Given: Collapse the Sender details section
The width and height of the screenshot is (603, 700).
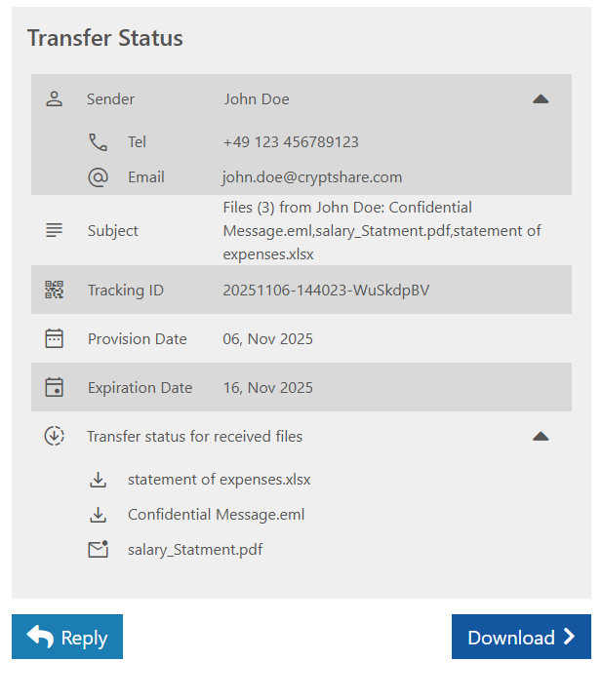Looking at the screenshot, I should click(x=541, y=98).
